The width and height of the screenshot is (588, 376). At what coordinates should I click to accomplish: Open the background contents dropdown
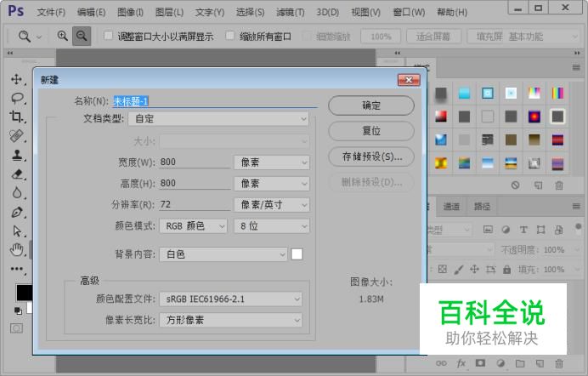(x=223, y=254)
